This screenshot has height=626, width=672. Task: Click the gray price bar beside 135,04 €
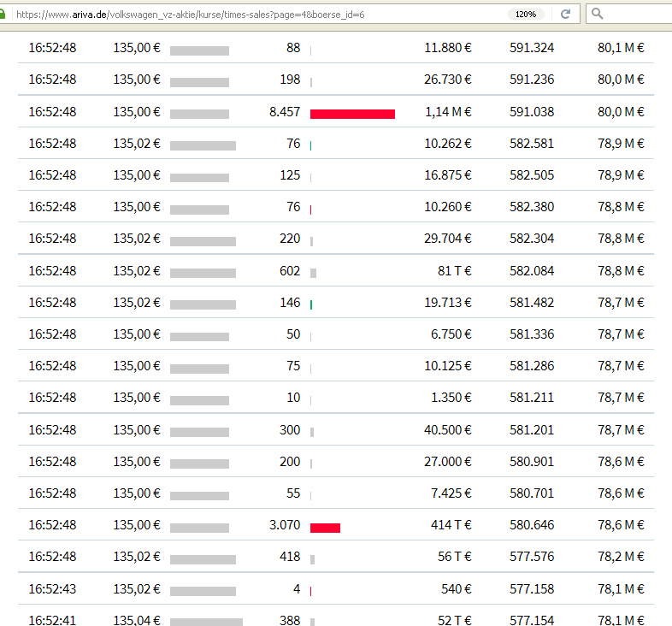tap(206, 623)
